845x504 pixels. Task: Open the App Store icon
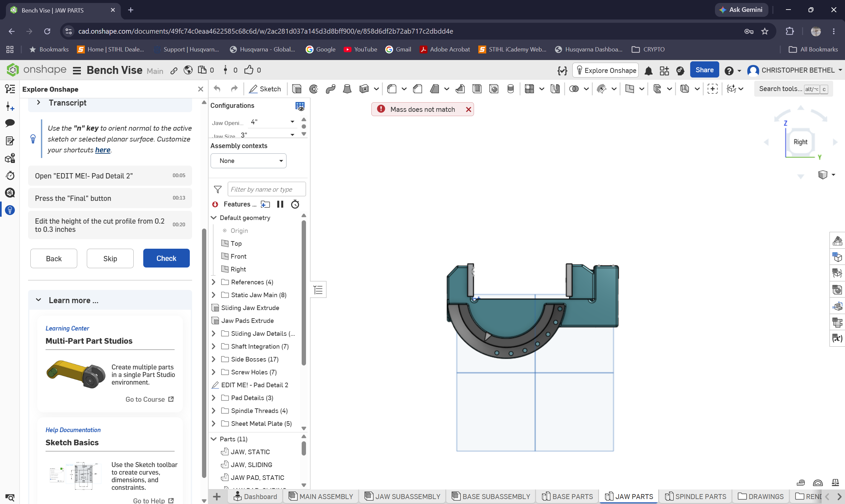[x=664, y=71]
